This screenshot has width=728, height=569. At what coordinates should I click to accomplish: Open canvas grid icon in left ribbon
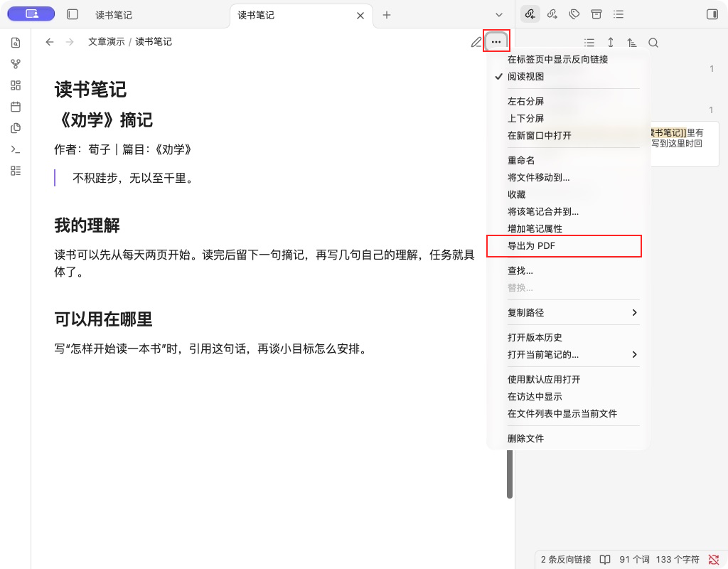click(16, 85)
